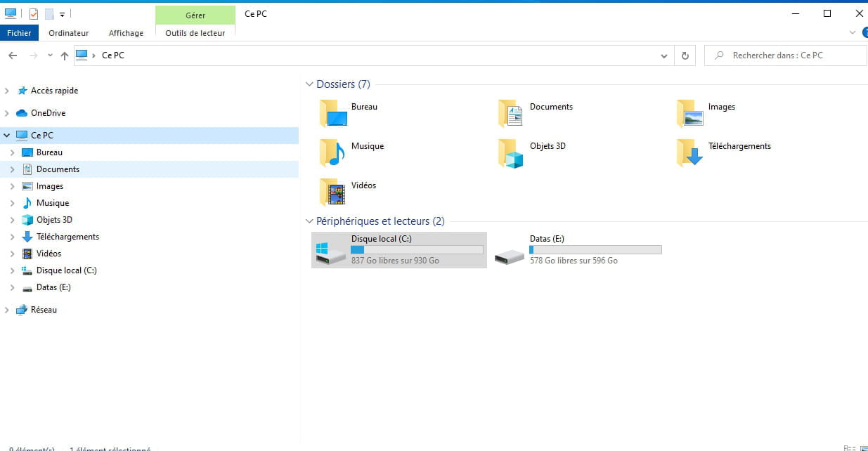
Task: Click the refresh button beside address bar
Action: (x=685, y=55)
